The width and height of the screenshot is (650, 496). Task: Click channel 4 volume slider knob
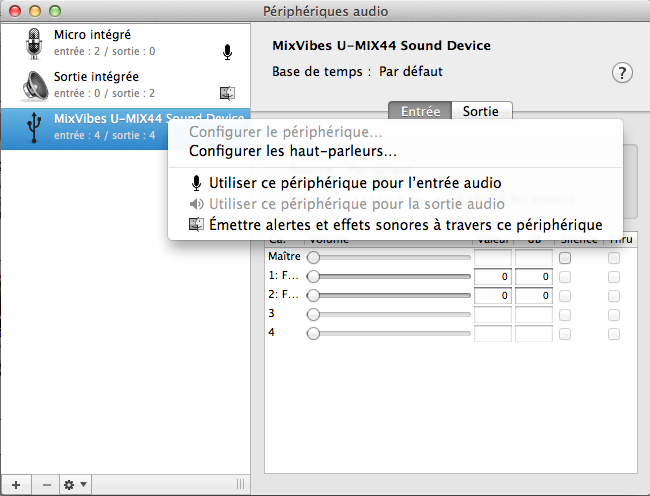click(313, 333)
